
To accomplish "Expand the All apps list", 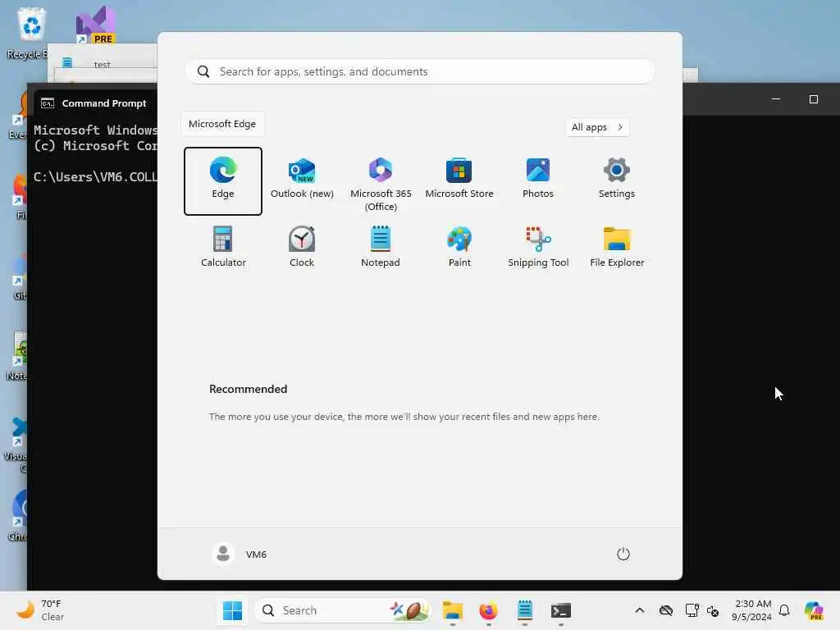I will (x=597, y=127).
